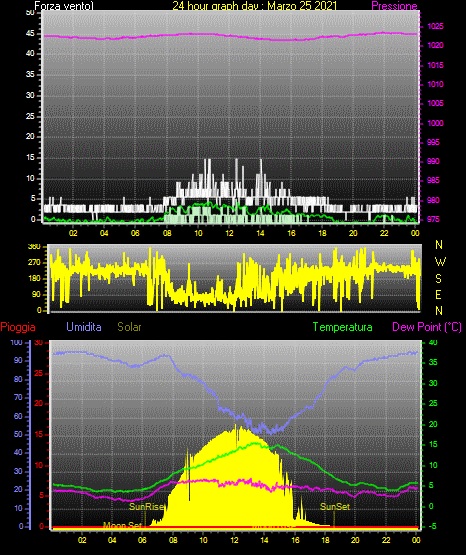Click the Solar legend label
The image size is (466, 555).
point(129,327)
